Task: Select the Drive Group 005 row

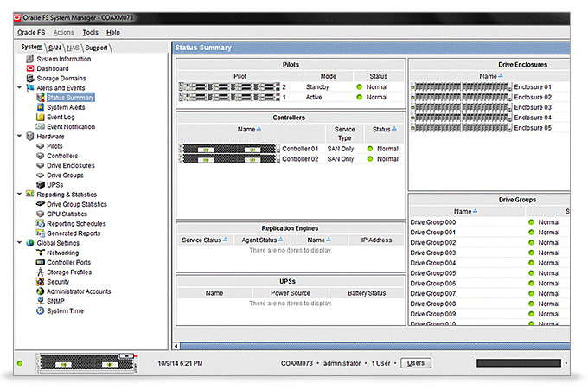Action: 489,273
